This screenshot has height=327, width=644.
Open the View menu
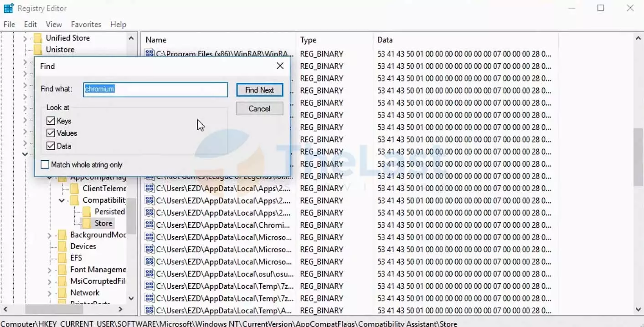[54, 25]
